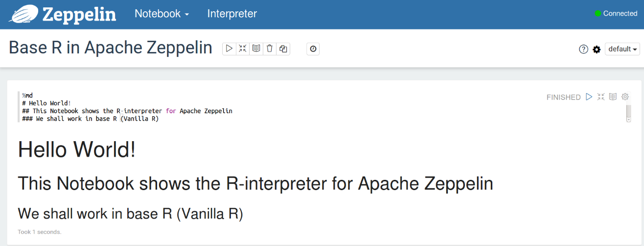Click the Zeppelin home logo
This screenshot has height=246, width=644.
[63, 14]
